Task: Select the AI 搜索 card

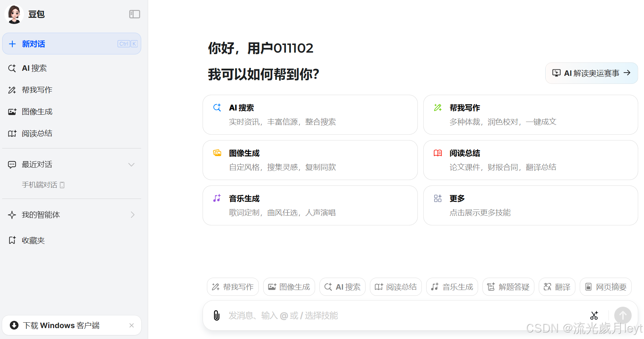Action: [310, 115]
